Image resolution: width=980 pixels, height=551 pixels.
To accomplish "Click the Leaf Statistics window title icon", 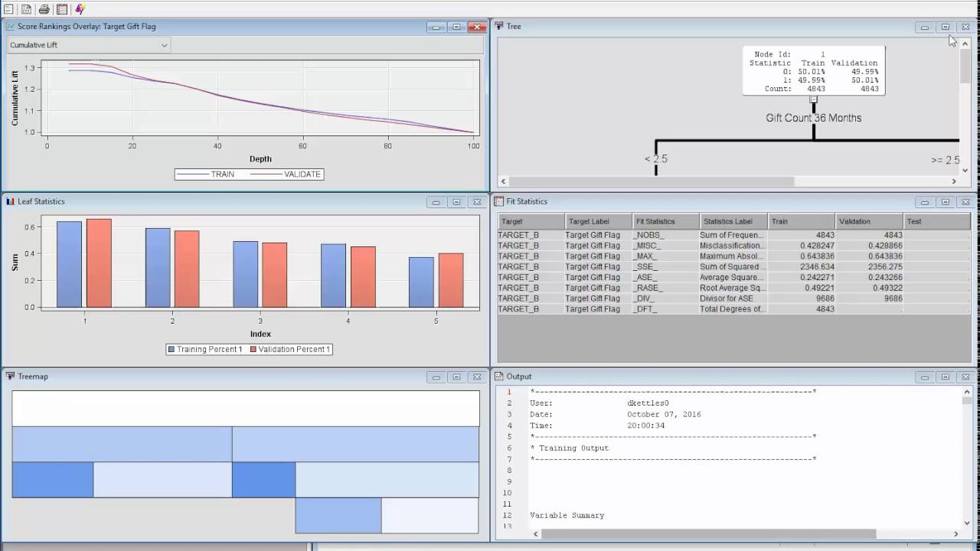I will 11,201.
